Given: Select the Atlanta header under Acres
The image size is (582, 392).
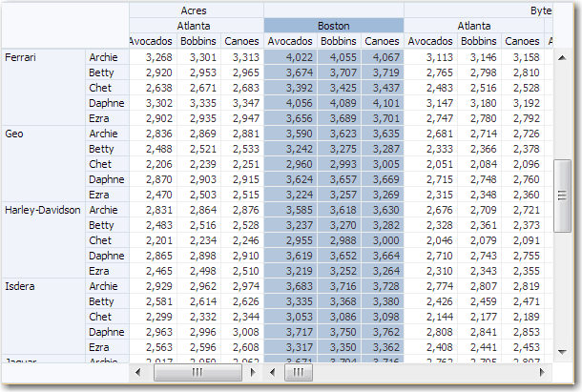Looking at the screenshot, I should [x=197, y=26].
